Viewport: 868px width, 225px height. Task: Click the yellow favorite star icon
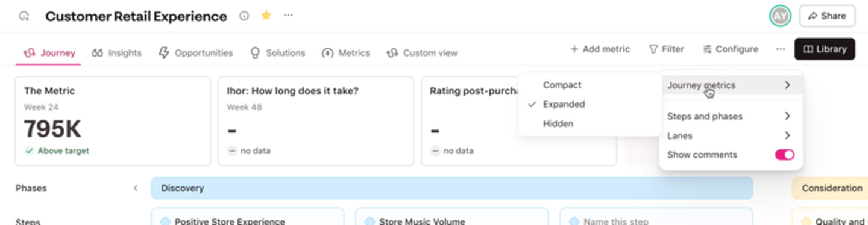(x=266, y=16)
